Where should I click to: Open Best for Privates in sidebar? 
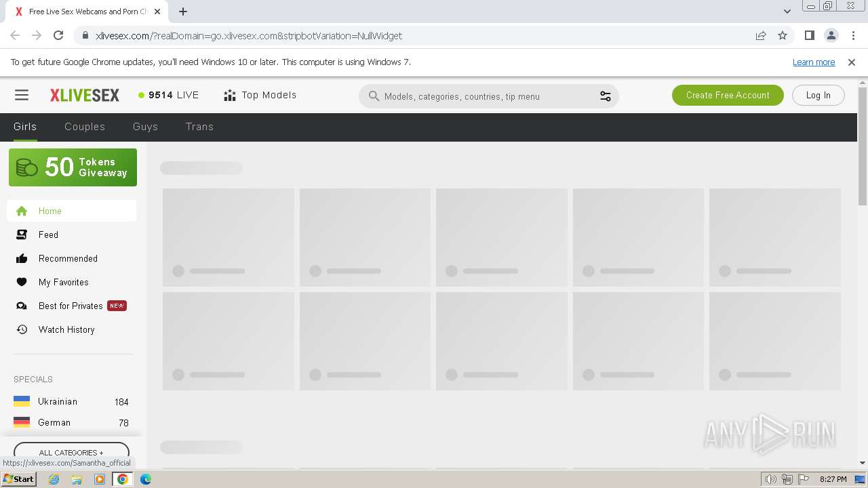[71, 306]
